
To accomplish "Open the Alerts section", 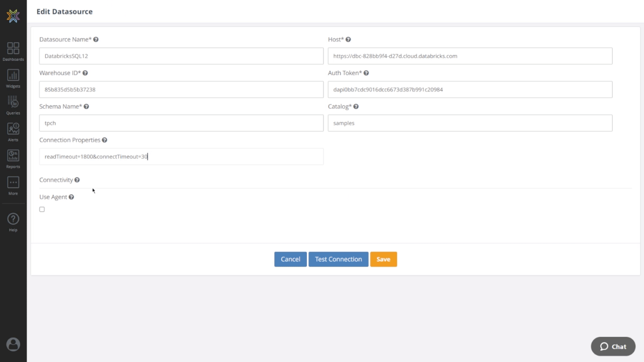I will tap(13, 131).
